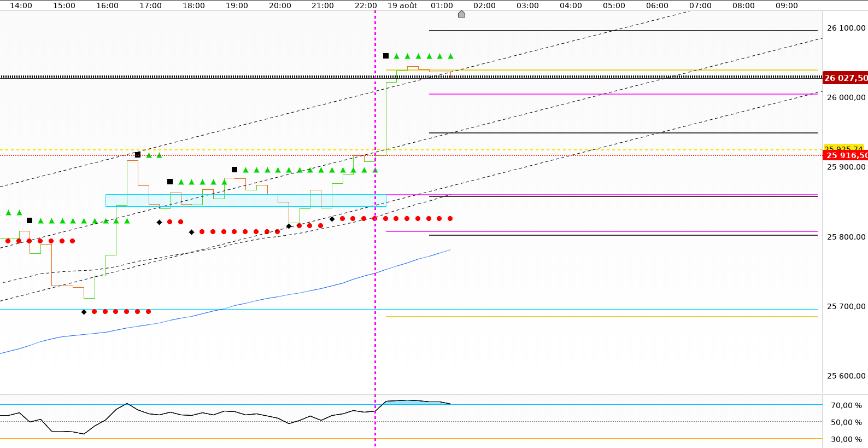The height and width of the screenshot is (448, 868).
Task: Select the red 26 027,50 price tag
Action: click(846, 78)
